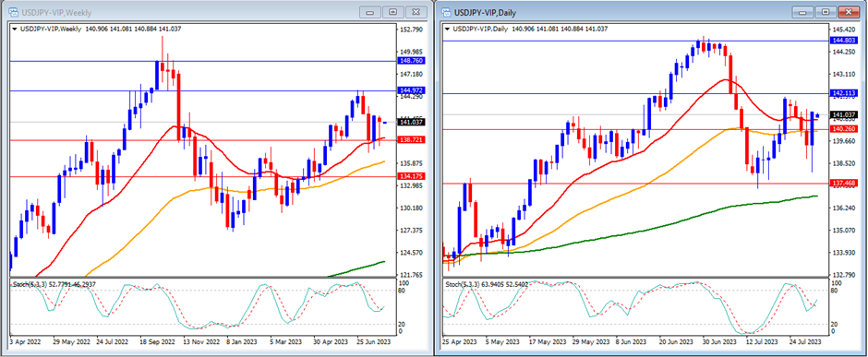Screen dimensions: 868x357
Task: Select the 144.972 price label on Weekly chart
Action: 411,90
